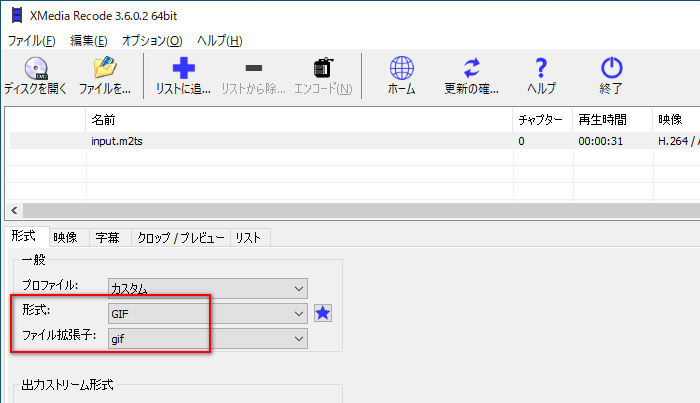Screen dimensions: 700x403
Task: Expand the プロファイル dropdown showing カスタム
Action: click(x=208, y=288)
